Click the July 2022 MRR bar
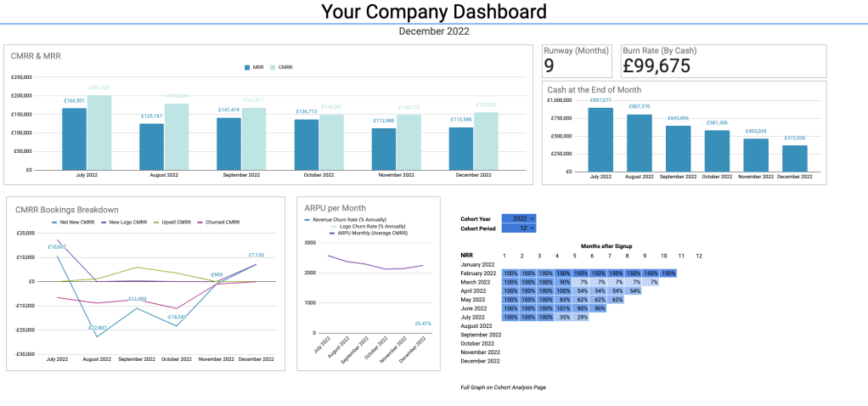This screenshot has height=406, width=868. (x=74, y=138)
